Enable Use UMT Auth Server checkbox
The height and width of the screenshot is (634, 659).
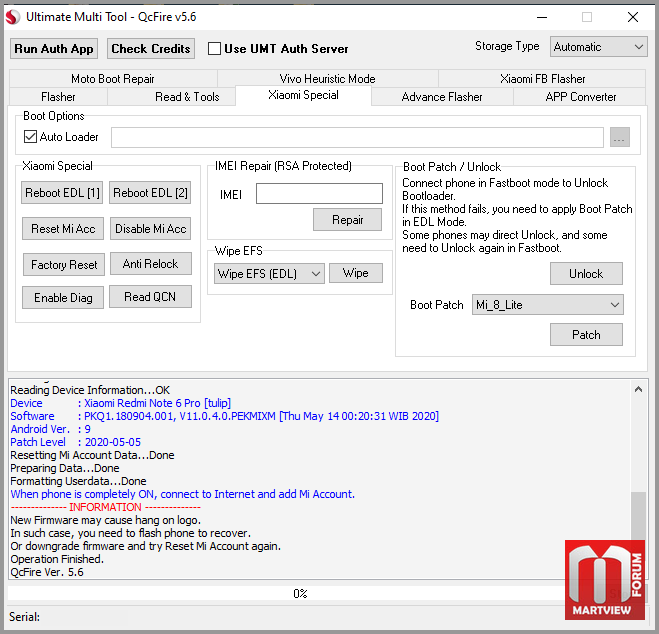(214, 49)
